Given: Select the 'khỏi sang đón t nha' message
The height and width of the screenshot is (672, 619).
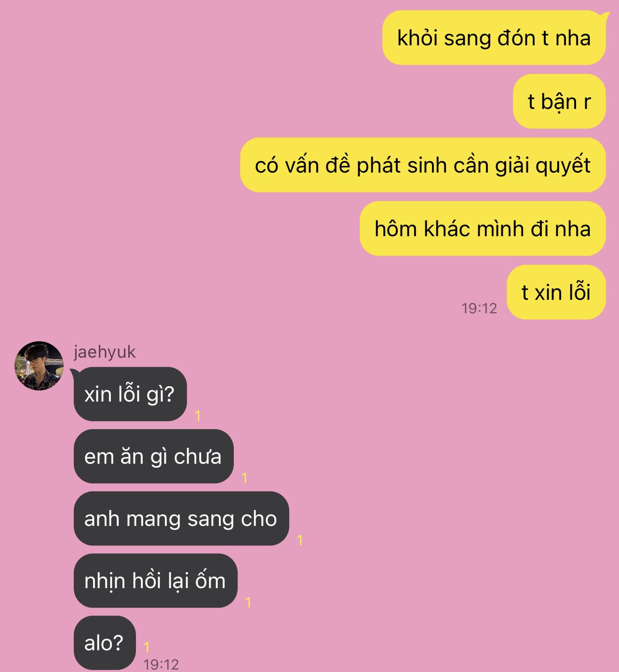Looking at the screenshot, I should click(x=494, y=38).
